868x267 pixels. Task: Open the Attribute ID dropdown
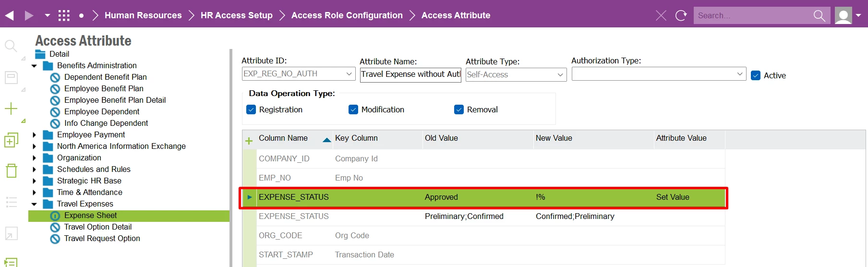pos(349,74)
